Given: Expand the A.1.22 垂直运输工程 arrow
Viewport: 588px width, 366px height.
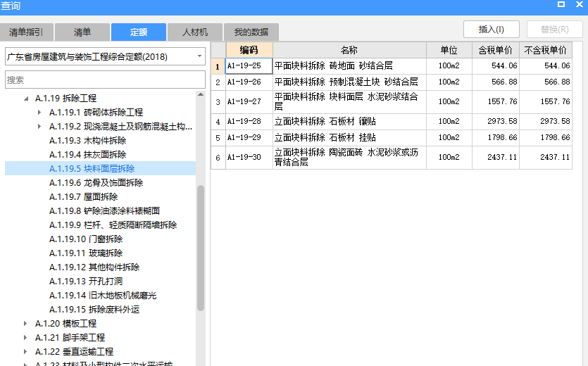Looking at the screenshot, I should click(25, 351).
